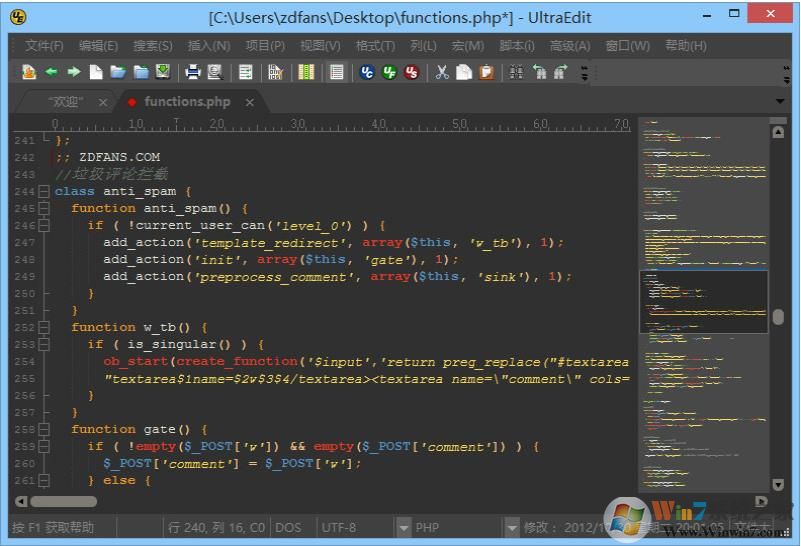
Task: Click the print icon in toolbar
Action: [192, 72]
